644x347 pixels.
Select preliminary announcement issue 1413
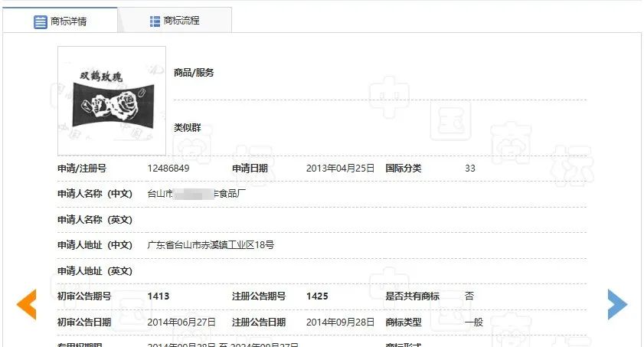click(x=159, y=296)
